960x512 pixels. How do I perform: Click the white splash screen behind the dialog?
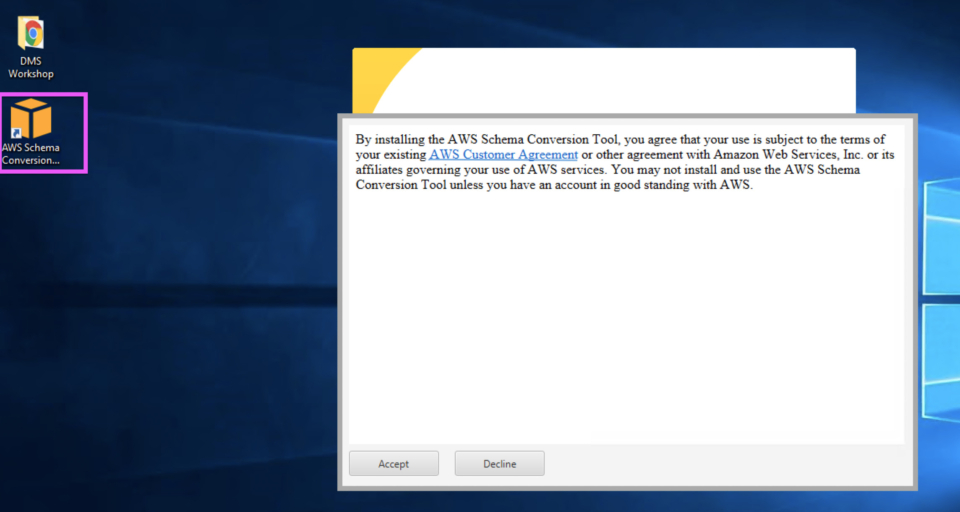pyautogui.click(x=650, y=82)
